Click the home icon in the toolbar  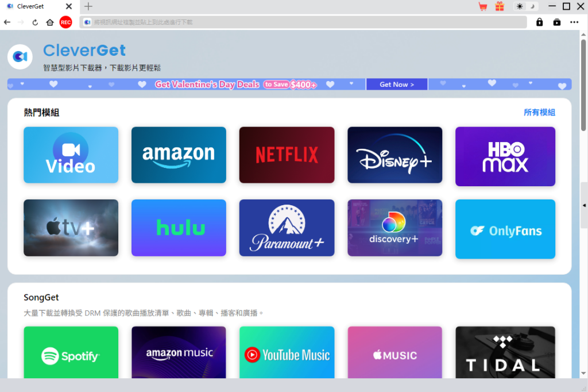point(51,22)
